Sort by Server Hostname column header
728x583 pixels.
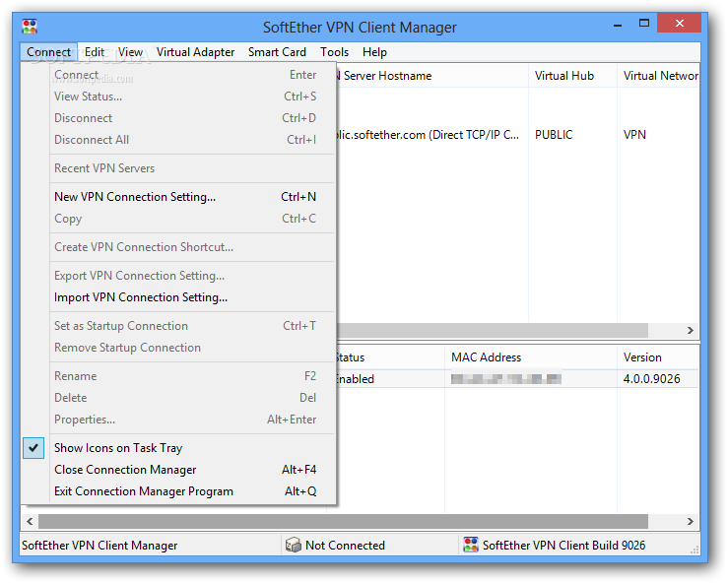click(431, 76)
